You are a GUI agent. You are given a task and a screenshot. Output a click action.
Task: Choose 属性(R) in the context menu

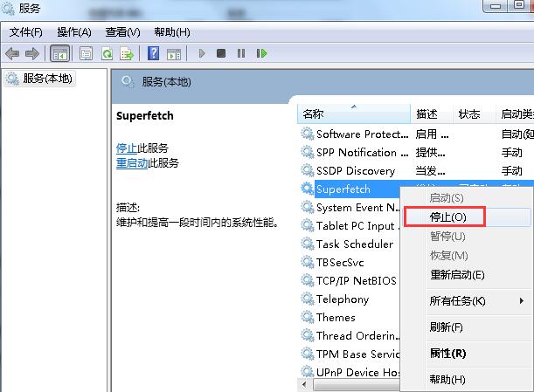click(x=447, y=354)
